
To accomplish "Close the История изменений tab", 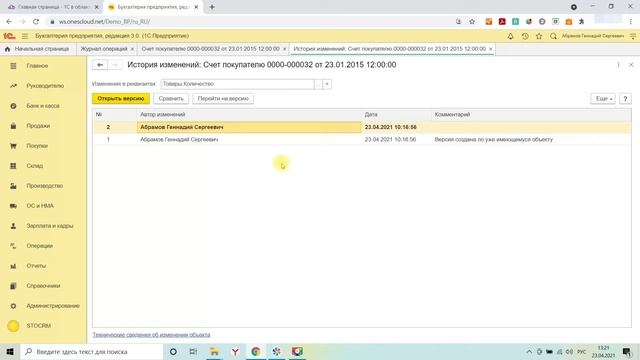I will [490, 49].
